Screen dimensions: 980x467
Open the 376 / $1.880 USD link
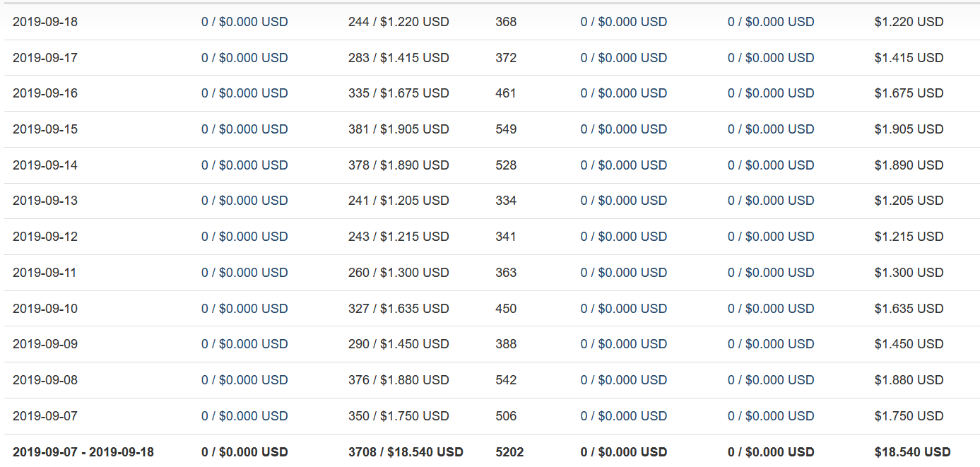click(399, 380)
